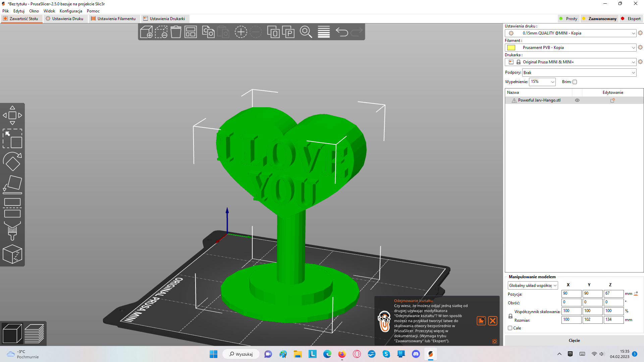This screenshot has height=362, width=644.
Task: Open the Edytuj menu
Action: [x=19, y=11]
